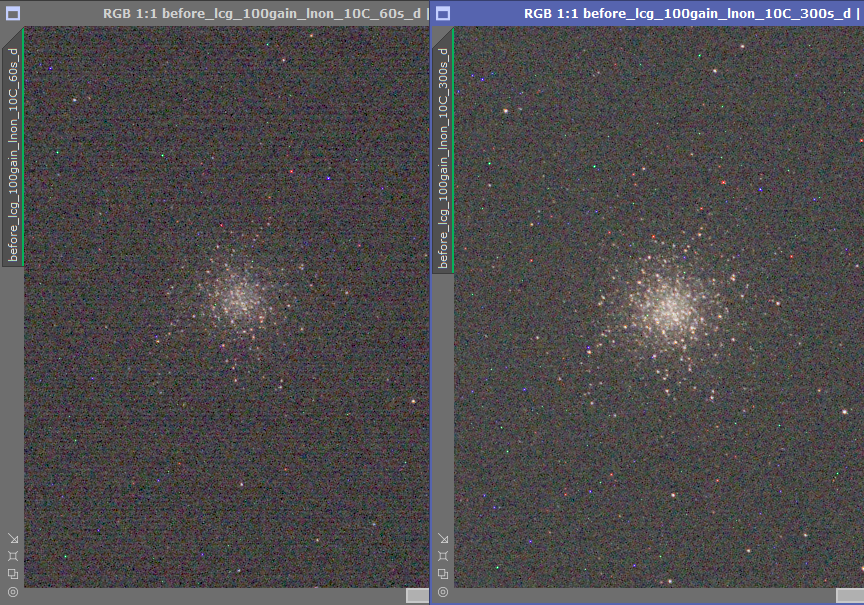Click the square zoom-fit icon in 300s window
The image size is (864, 605).
point(442,556)
